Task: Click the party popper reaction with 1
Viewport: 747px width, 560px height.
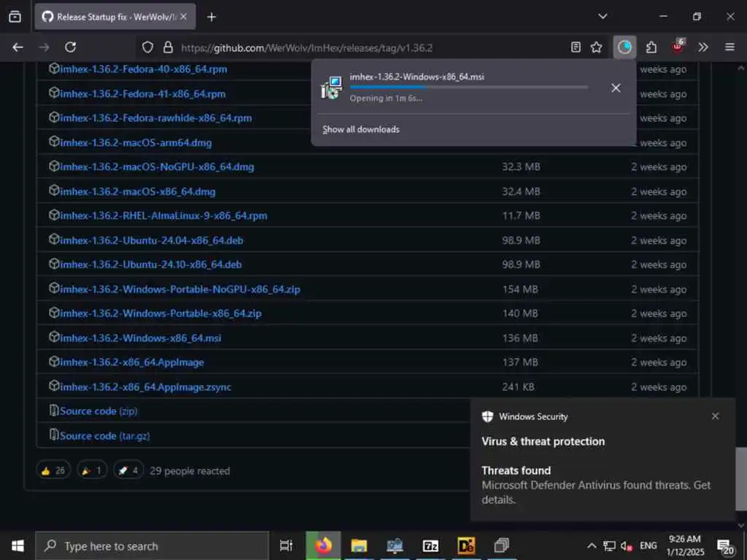Action: pos(92,470)
